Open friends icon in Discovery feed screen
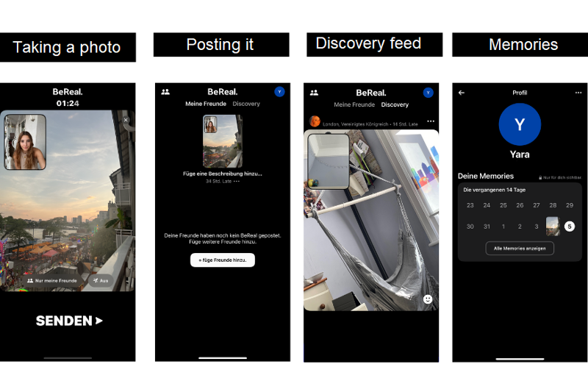Viewport: 588px width, 392px height. coord(315,93)
